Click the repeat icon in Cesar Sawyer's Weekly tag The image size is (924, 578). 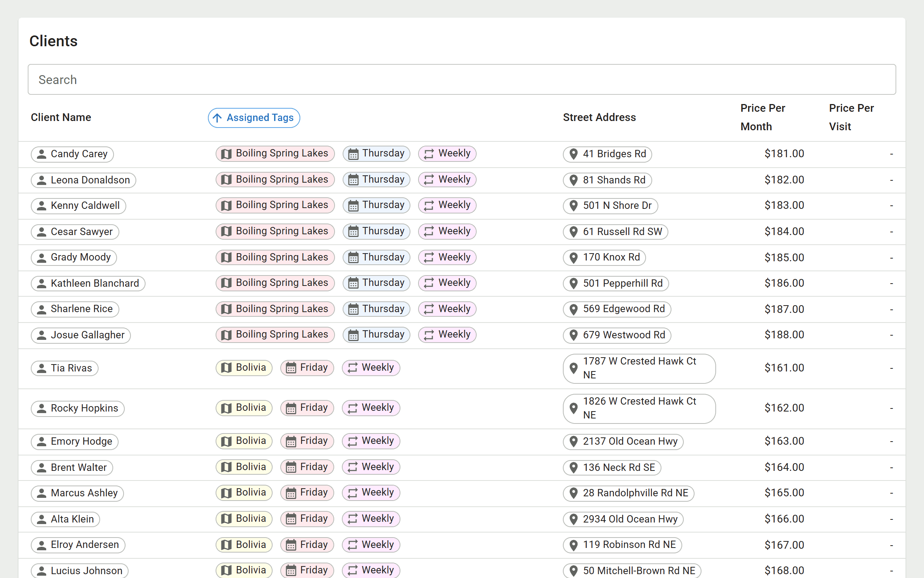point(429,231)
